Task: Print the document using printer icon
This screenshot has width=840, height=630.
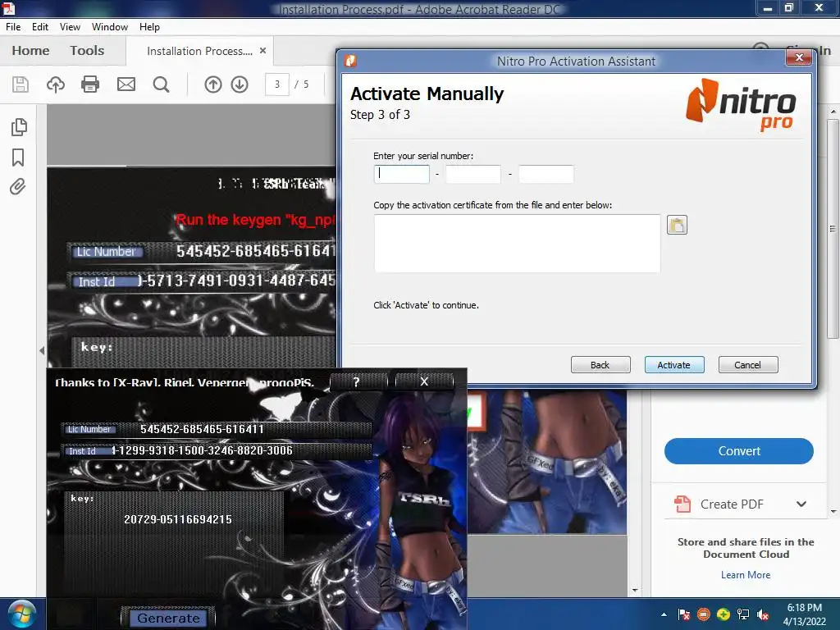Action: click(x=90, y=84)
